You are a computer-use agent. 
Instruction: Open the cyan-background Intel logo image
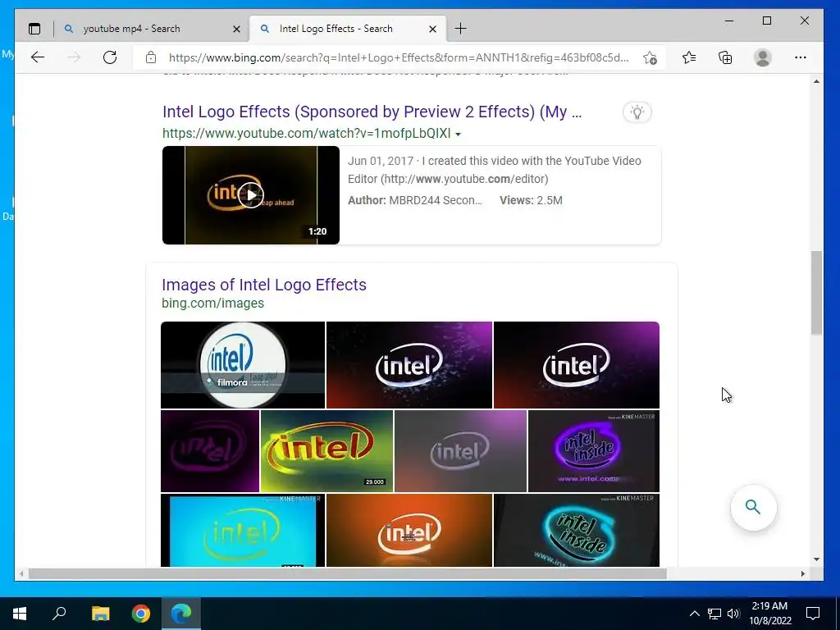[x=243, y=531]
